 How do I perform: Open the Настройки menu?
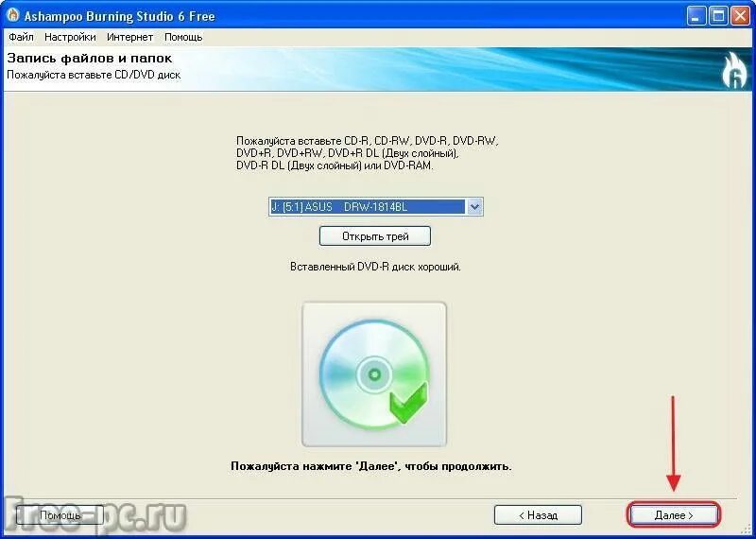[70, 37]
